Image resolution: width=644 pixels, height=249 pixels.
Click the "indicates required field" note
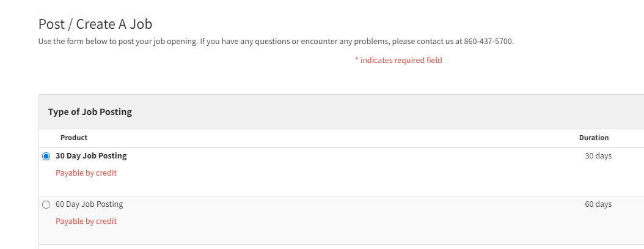401,60
